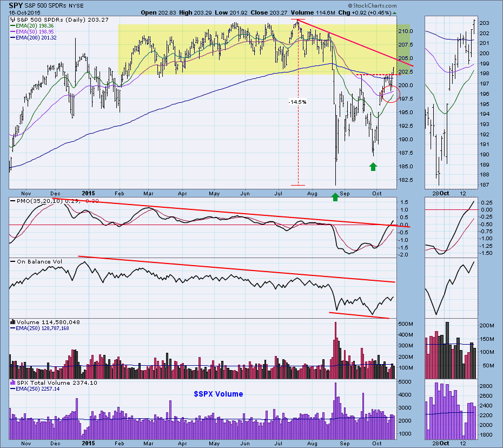
Task: Click the 3000 SPX volume axis label
Action: pos(405,408)
